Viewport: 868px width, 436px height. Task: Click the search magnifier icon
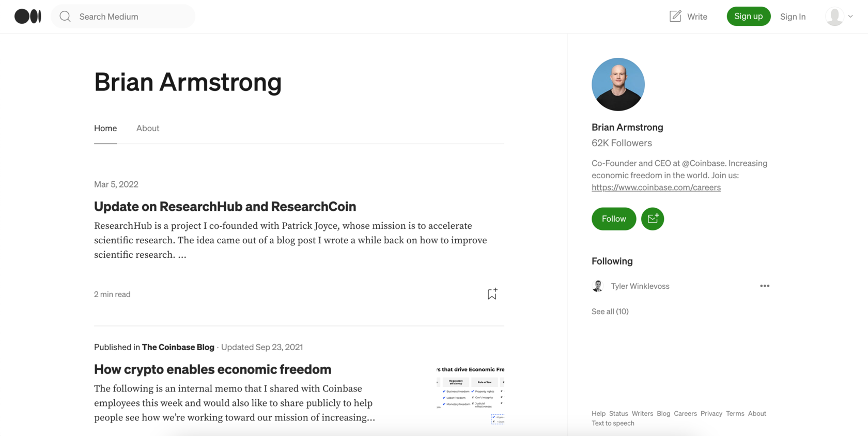[x=65, y=17]
